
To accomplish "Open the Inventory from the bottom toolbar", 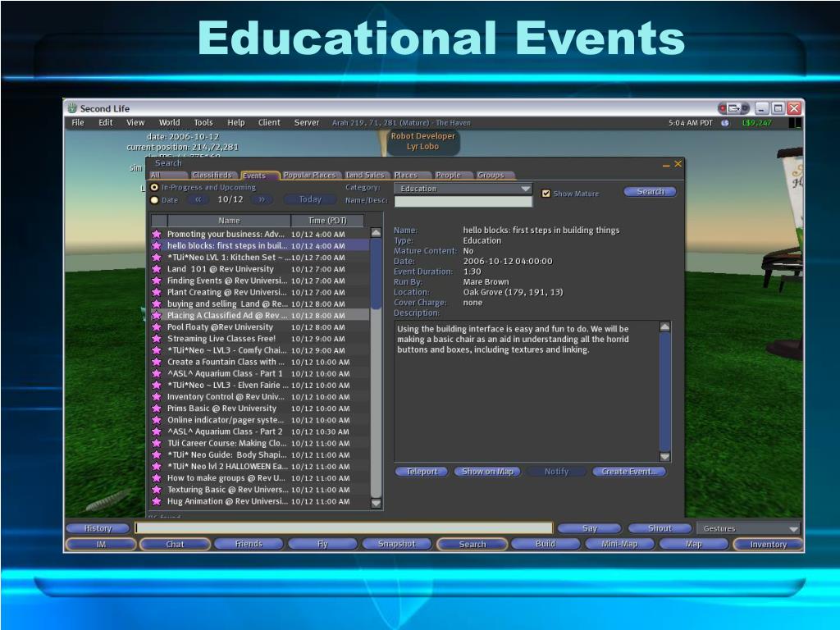I will (x=768, y=545).
